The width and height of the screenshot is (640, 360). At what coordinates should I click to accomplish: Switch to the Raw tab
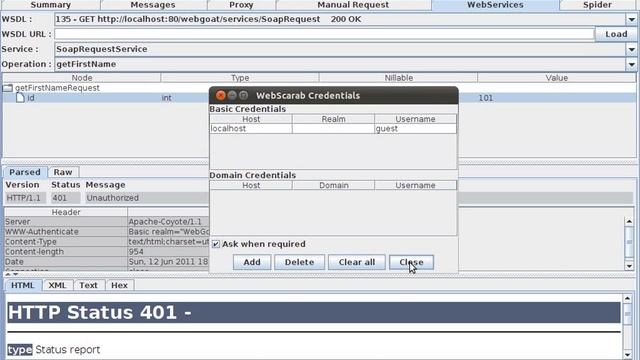pyautogui.click(x=63, y=172)
